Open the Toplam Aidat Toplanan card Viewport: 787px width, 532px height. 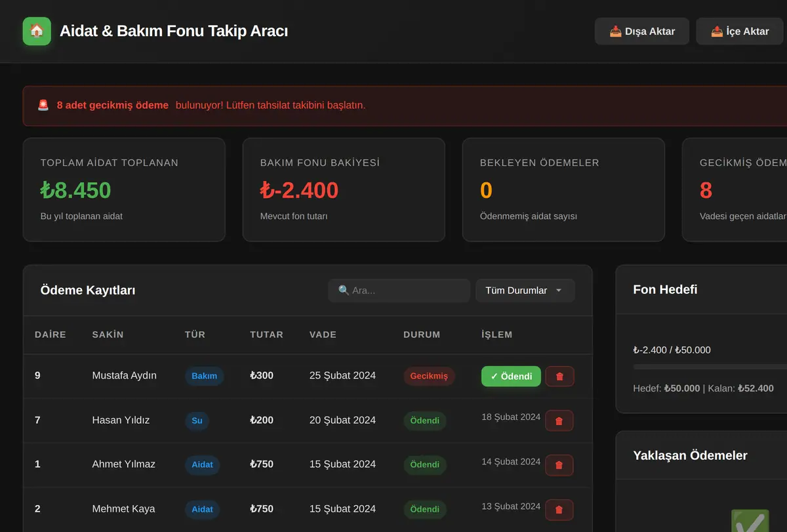coord(124,190)
